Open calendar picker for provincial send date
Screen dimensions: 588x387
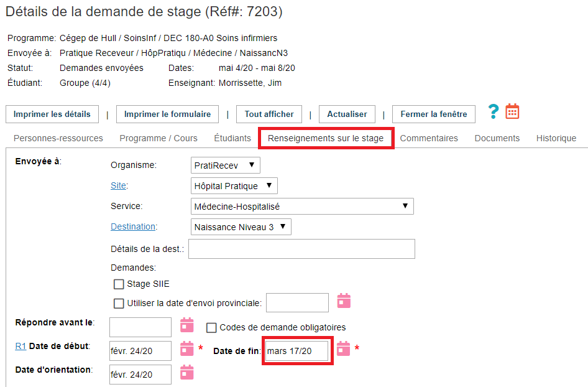pos(344,301)
